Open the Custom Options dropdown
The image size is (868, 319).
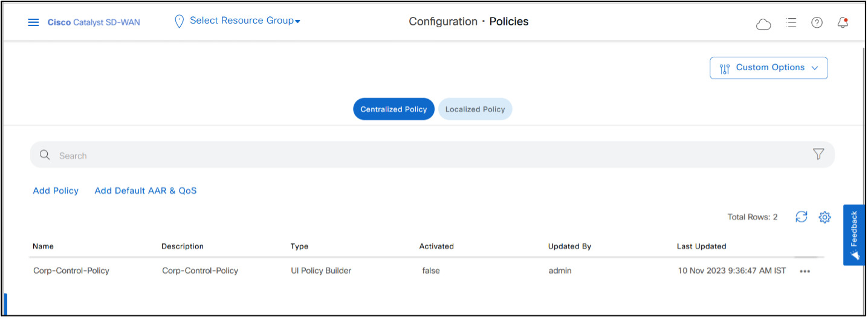tap(768, 68)
